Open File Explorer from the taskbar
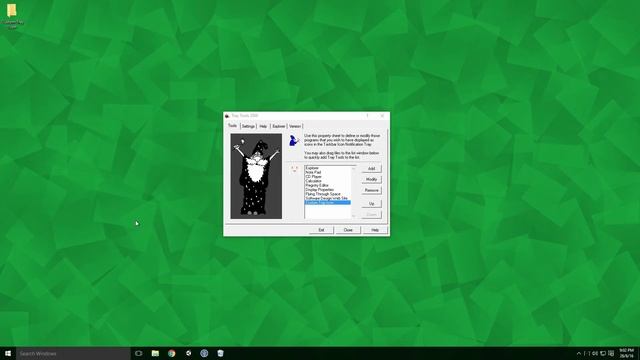 [155, 353]
